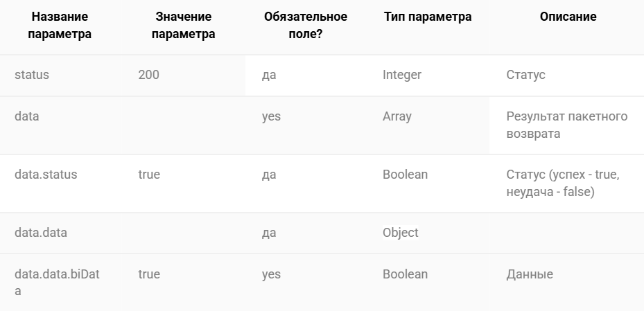Click 'Результат пакетного возврата' description text
Viewport: 644px width, 311px height.
point(567,125)
